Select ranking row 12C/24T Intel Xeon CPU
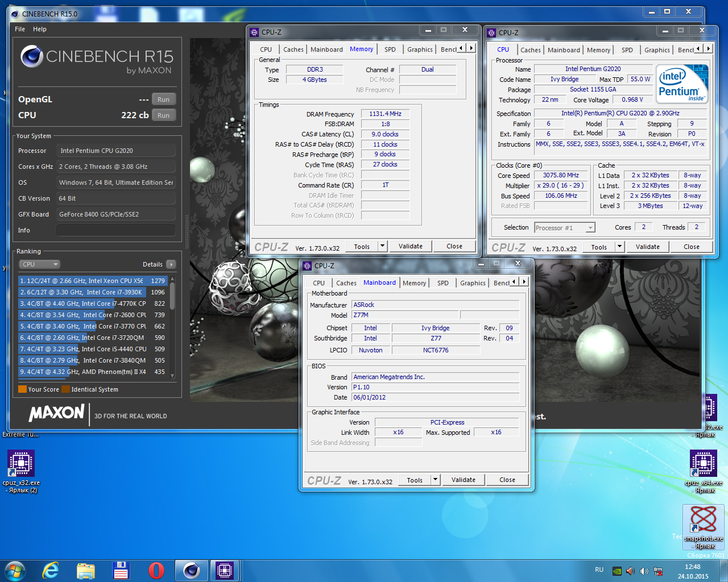Screen dimensions: 728x582 [93, 281]
